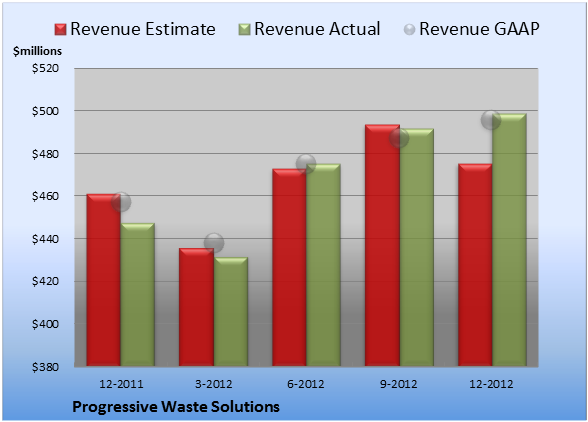588x422 pixels.
Task: Select the red estimate bar for 3-2012
Action: pyautogui.click(x=196, y=307)
